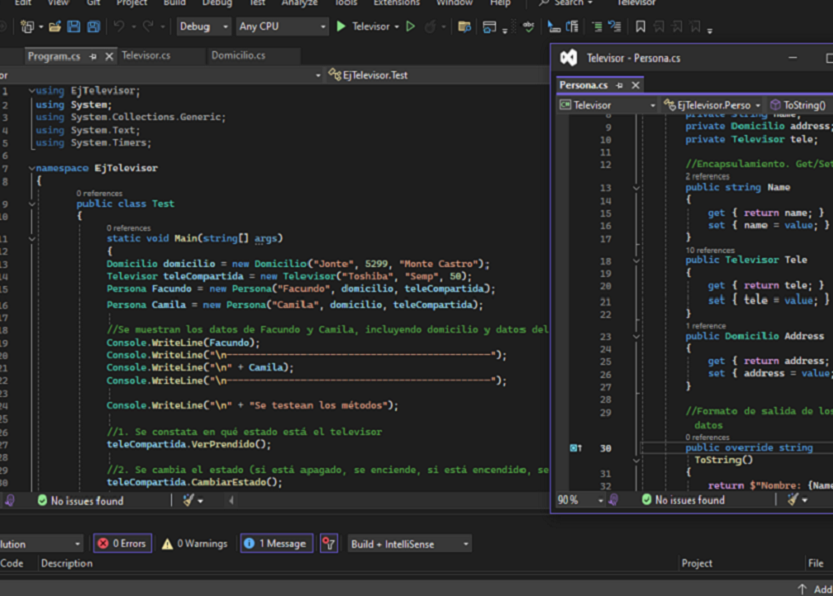The width and height of the screenshot is (833, 596).
Task: Click the Visual Studio logo in floating window
Action: [568, 58]
